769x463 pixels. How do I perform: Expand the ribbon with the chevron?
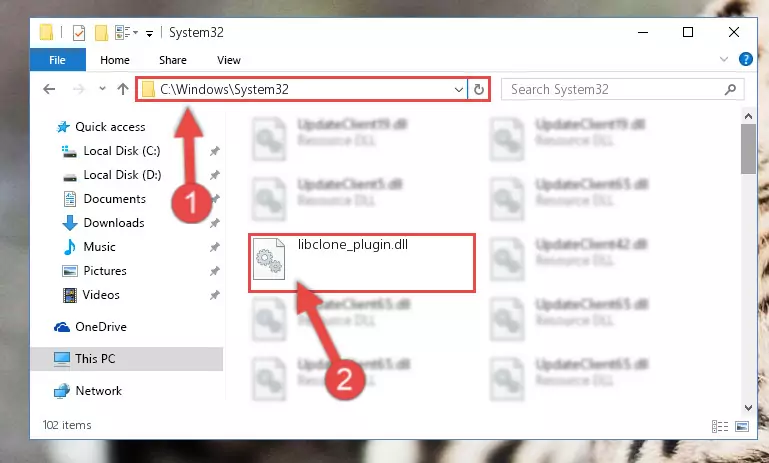click(723, 59)
